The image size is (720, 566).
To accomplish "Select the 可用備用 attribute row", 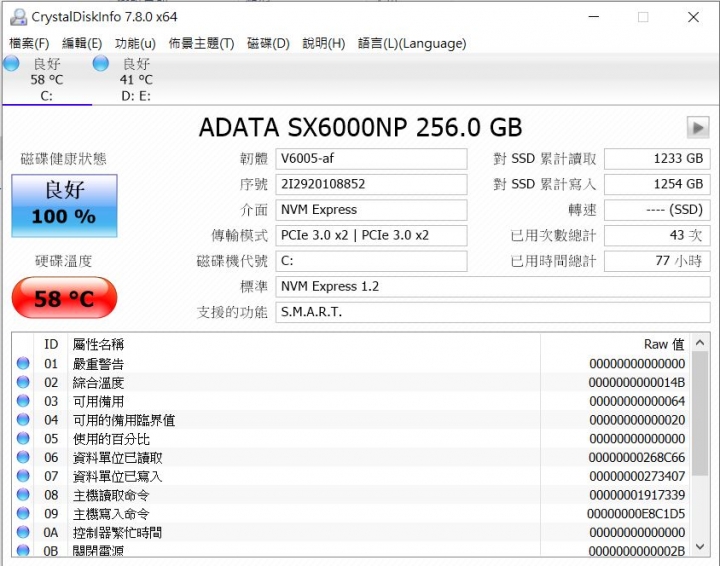I will (x=351, y=401).
